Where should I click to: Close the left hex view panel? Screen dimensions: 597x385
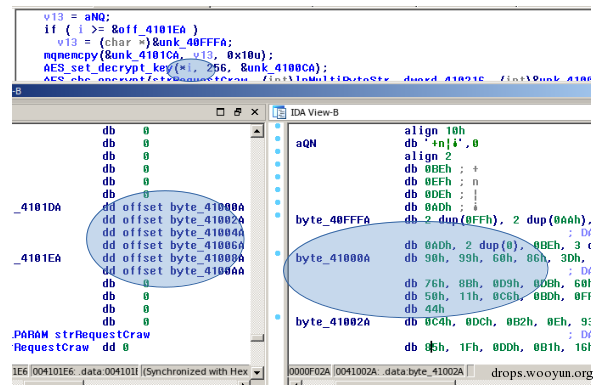pos(255,112)
